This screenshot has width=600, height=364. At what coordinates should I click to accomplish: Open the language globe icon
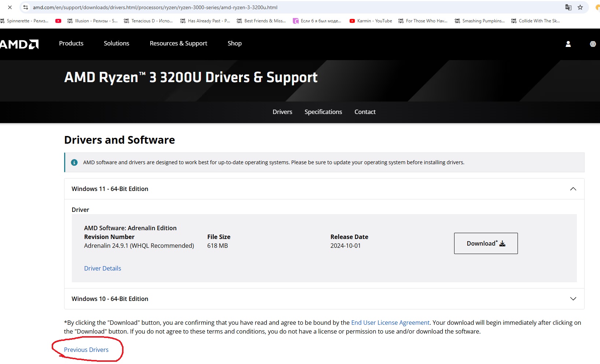point(593,44)
